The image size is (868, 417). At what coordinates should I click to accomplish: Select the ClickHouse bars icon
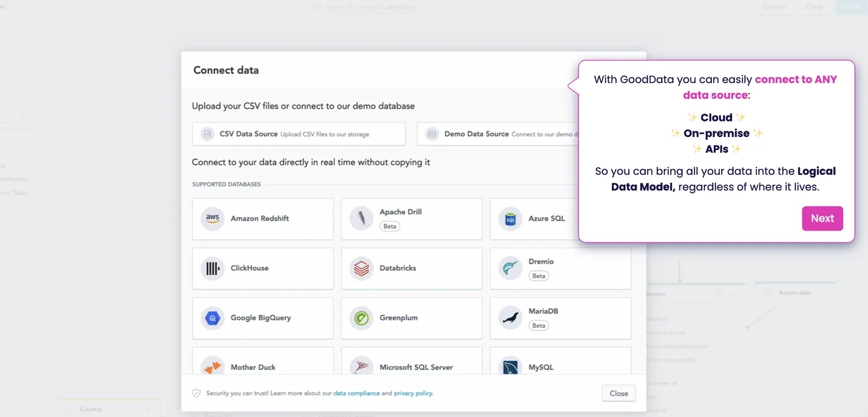(213, 268)
